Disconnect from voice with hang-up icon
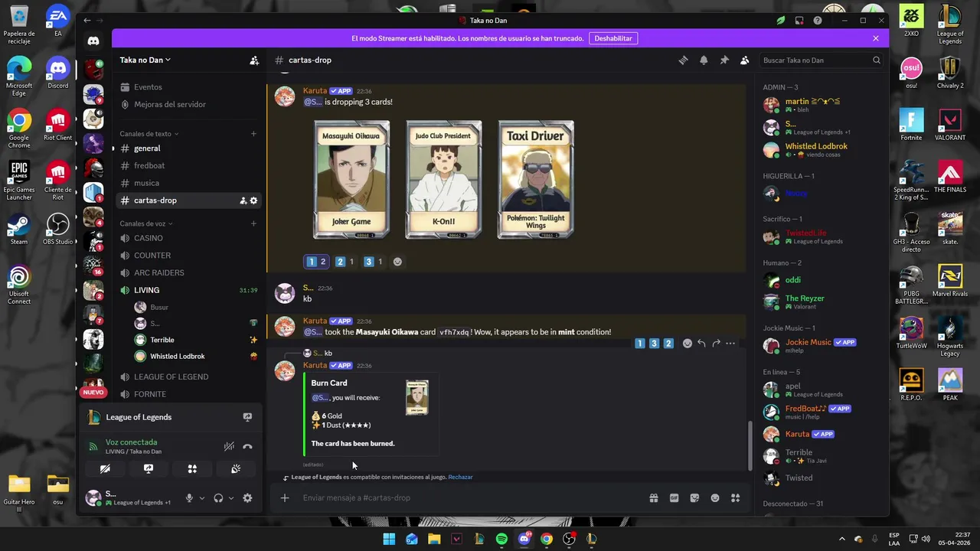Image resolution: width=980 pixels, height=551 pixels. pyautogui.click(x=247, y=446)
